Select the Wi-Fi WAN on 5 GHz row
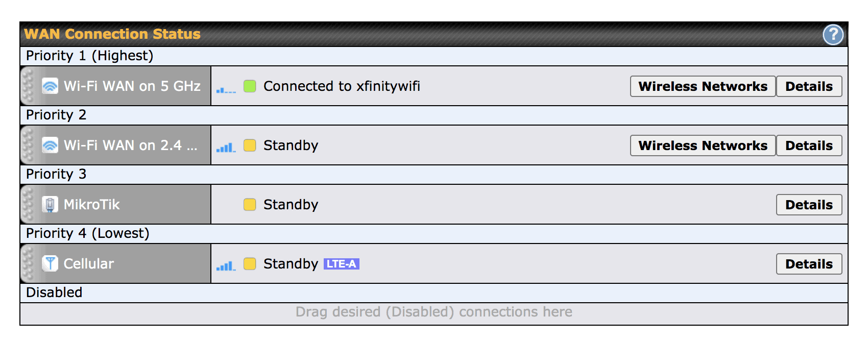 coord(434,86)
